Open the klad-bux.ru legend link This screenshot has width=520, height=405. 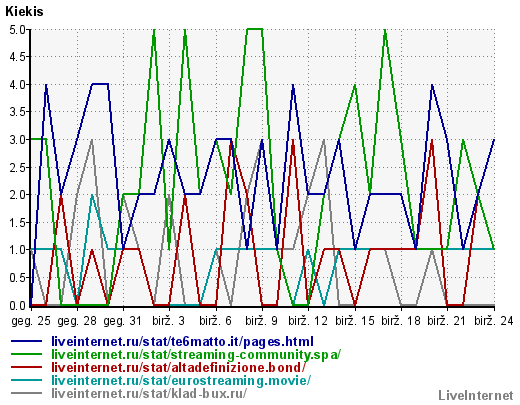tap(149, 393)
